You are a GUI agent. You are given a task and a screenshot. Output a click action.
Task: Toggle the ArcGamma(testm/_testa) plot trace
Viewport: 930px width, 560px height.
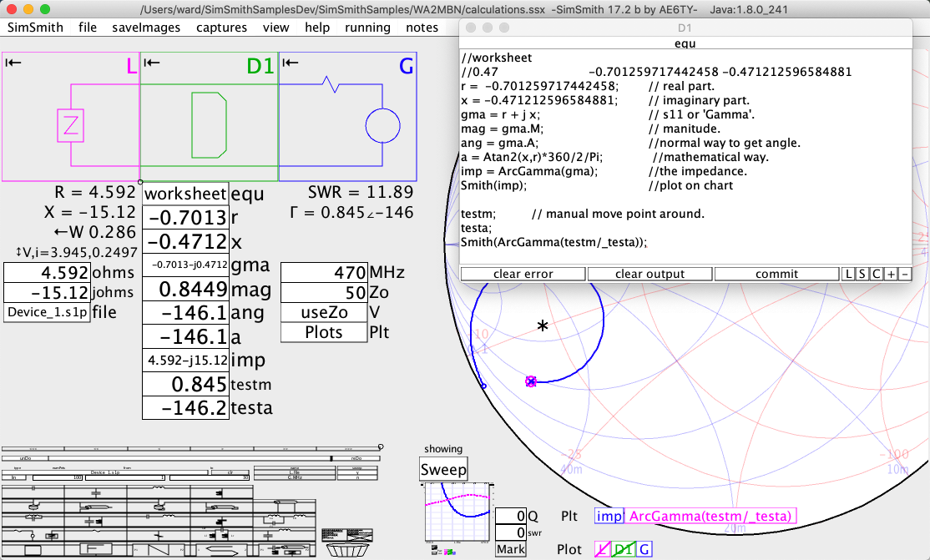(710, 516)
